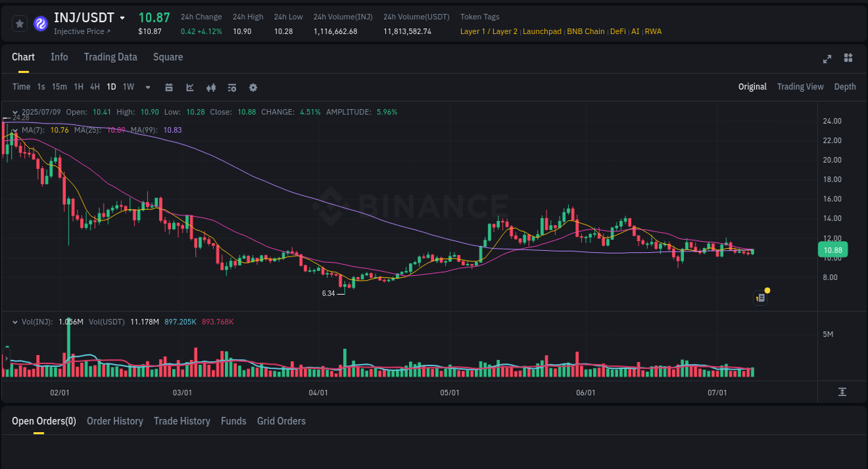Image resolution: width=868 pixels, height=469 pixels.
Task: Select the 1D timeframe
Action: (x=111, y=87)
